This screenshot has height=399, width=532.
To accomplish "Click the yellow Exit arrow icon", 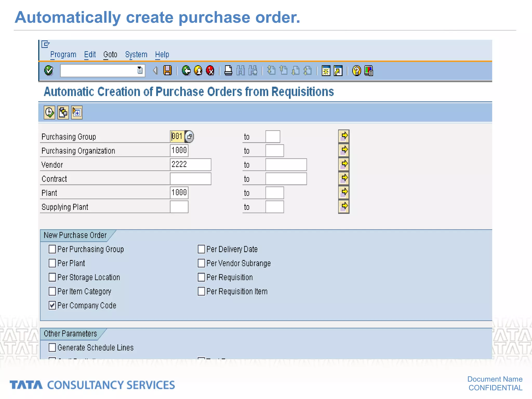I will click(x=198, y=70).
